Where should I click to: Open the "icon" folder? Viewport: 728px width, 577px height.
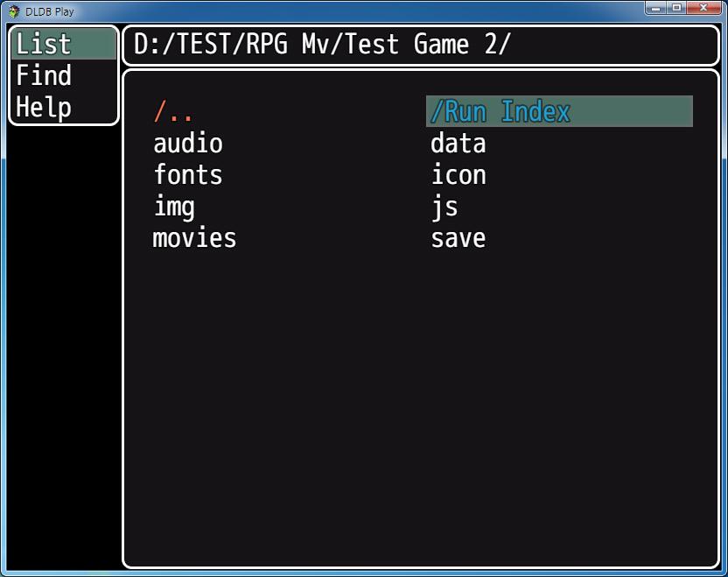457,174
